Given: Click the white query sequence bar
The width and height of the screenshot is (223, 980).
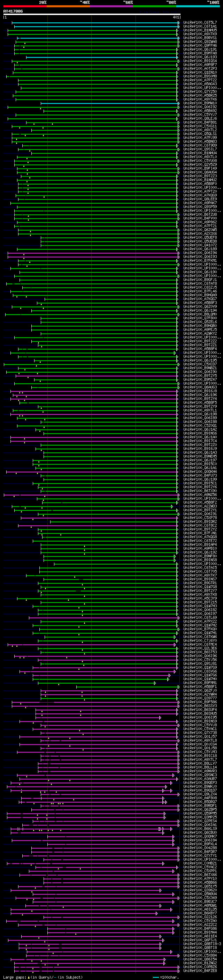Looking at the screenshot, I should [92, 14].
